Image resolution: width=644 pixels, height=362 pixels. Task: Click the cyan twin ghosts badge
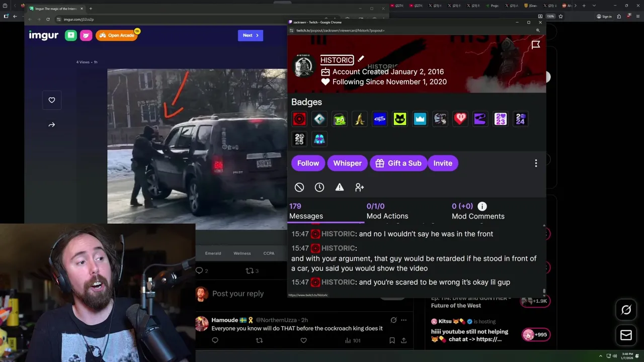coord(319,139)
